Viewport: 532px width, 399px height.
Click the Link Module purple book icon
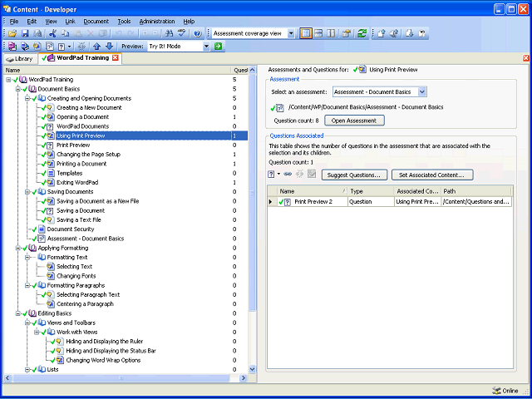click(13, 47)
